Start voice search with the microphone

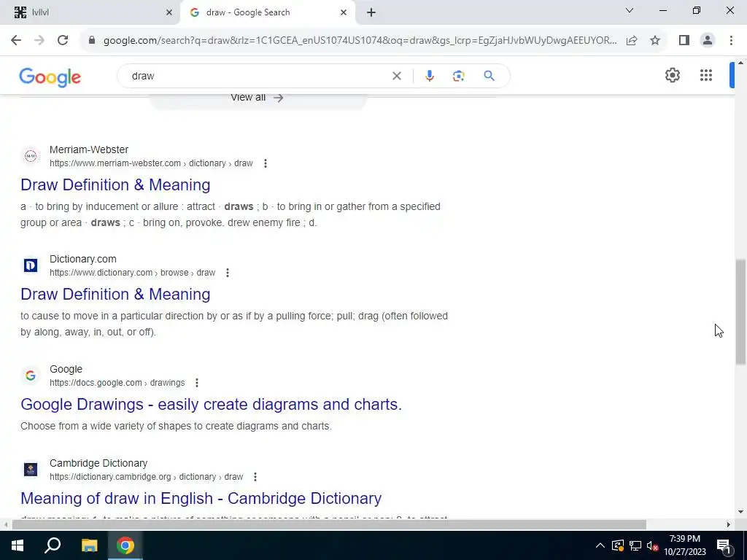tap(429, 76)
